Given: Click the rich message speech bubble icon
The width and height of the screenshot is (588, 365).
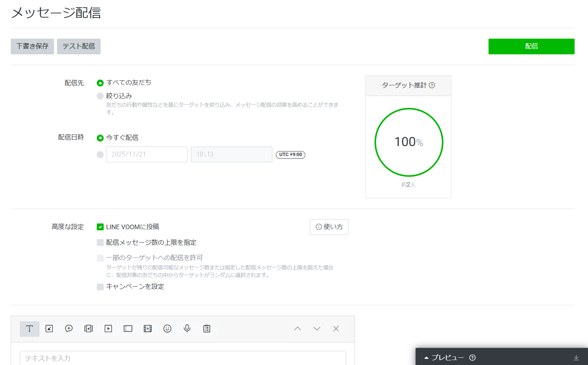Looking at the screenshot, I should point(69,329).
